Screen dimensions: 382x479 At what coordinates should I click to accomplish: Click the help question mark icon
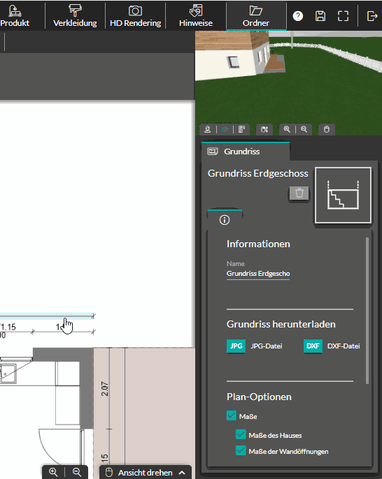[x=298, y=16]
